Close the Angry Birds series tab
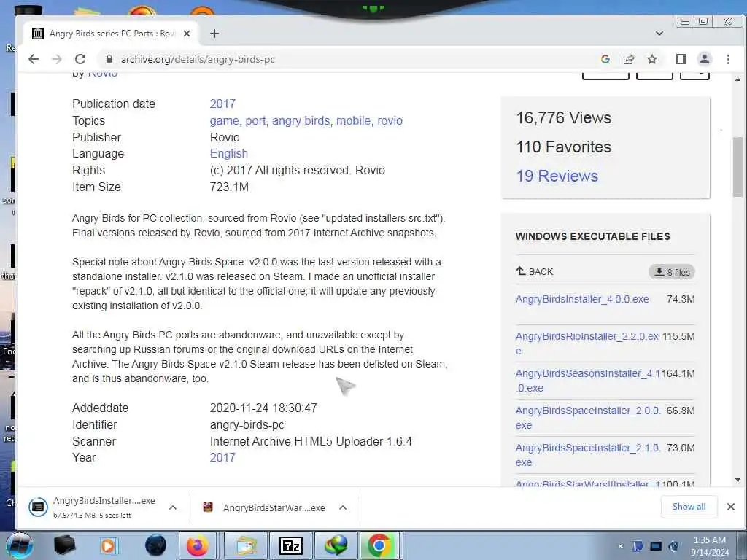Screen dimensions: 747x560 click(187, 34)
